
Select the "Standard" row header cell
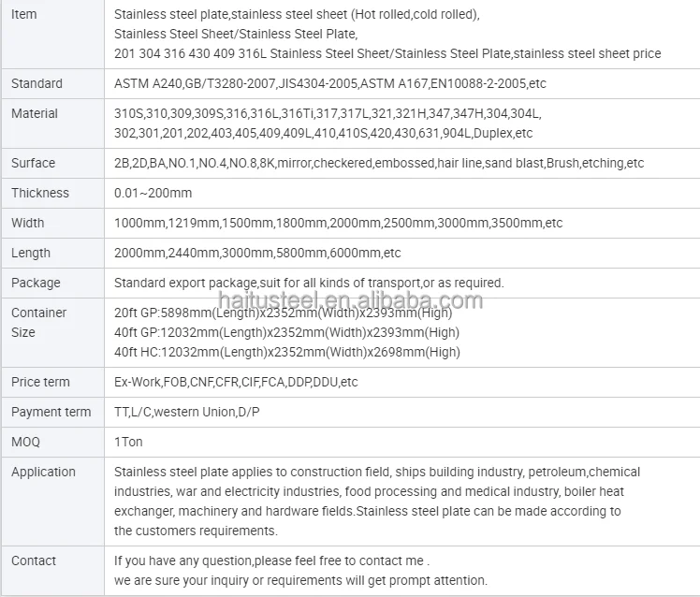(x=37, y=83)
